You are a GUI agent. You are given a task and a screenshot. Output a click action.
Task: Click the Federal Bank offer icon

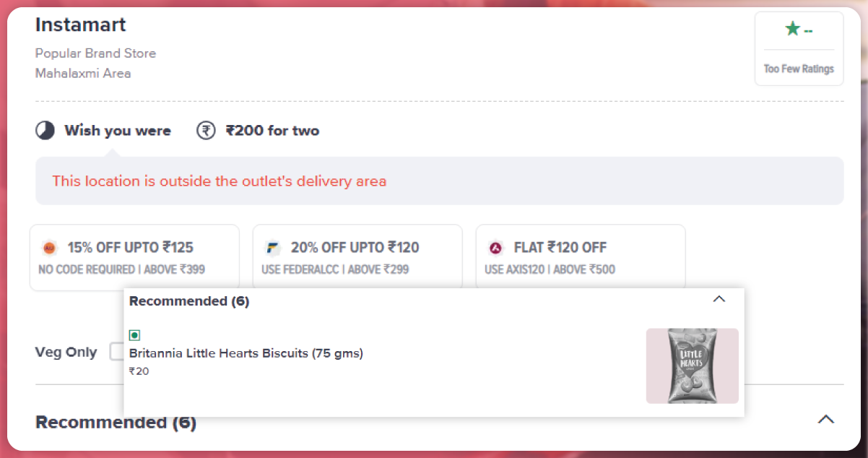click(x=272, y=248)
